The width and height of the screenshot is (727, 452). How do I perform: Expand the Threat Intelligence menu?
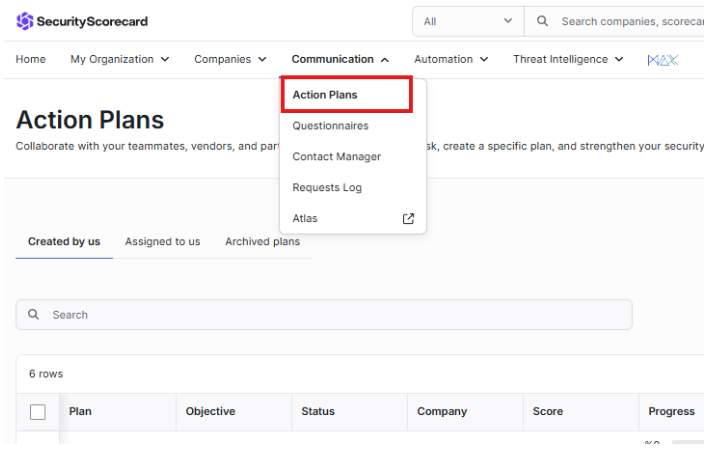pos(568,59)
